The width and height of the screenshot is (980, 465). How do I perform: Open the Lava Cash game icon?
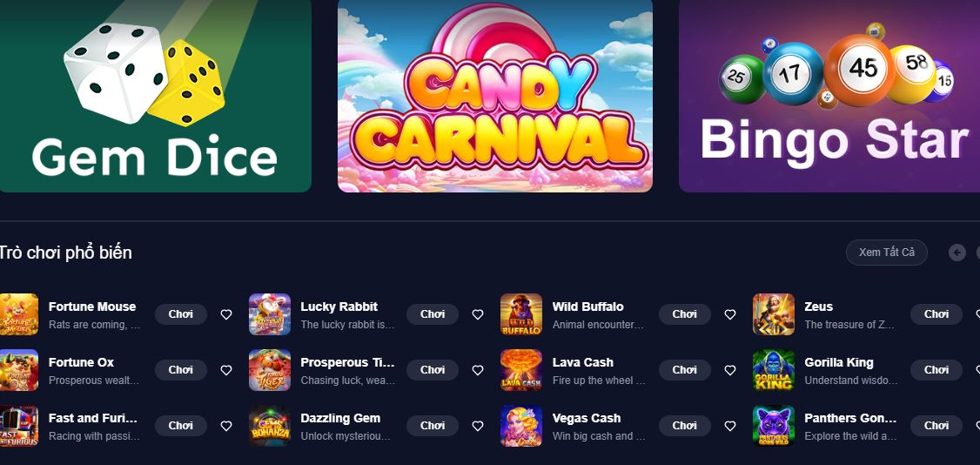coord(521,370)
